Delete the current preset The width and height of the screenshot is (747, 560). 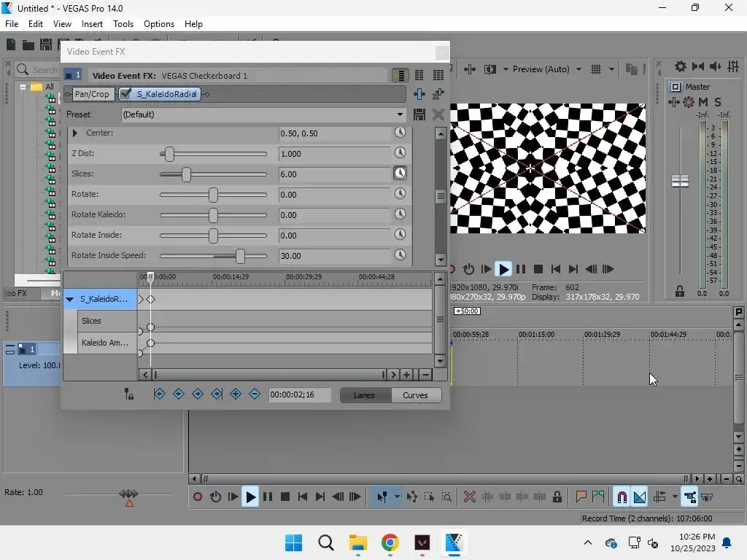[438, 114]
